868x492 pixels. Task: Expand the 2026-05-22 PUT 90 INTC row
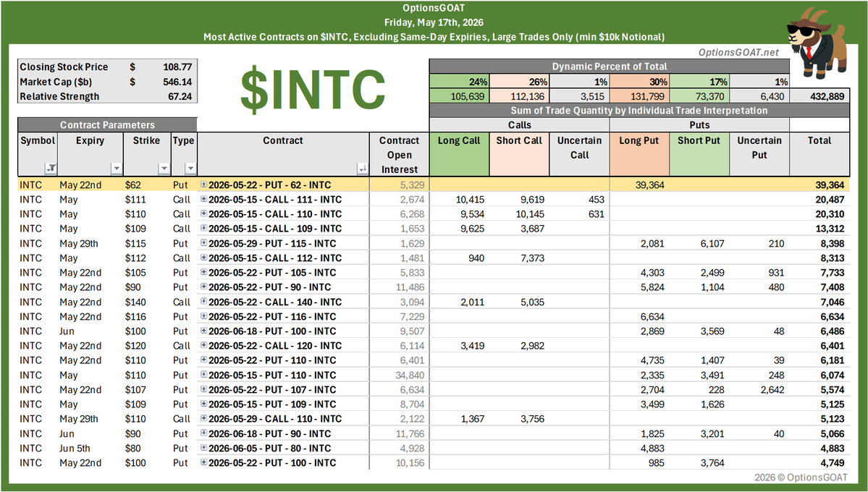pos(203,287)
